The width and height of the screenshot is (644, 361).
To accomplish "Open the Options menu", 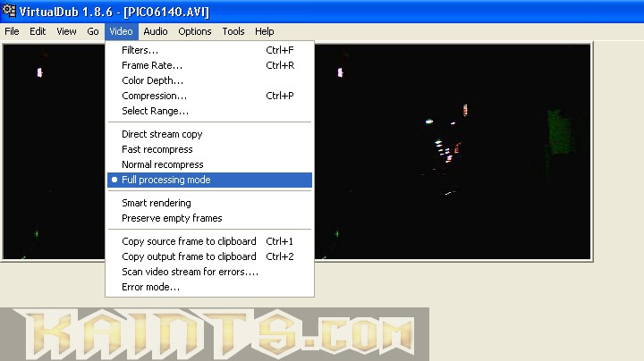I will coord(195,31).
